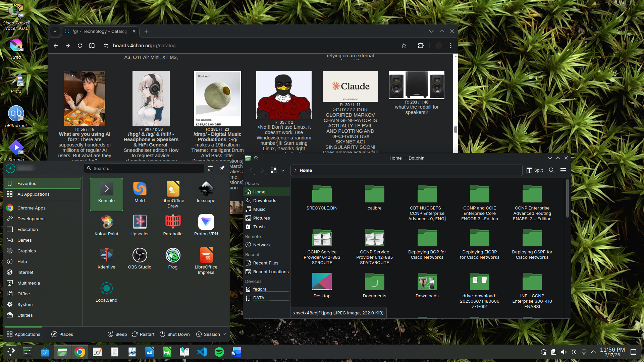Select All Applications category
This screenshot has width=644, height=362.
pyautogui.click(x=33, y=194)
